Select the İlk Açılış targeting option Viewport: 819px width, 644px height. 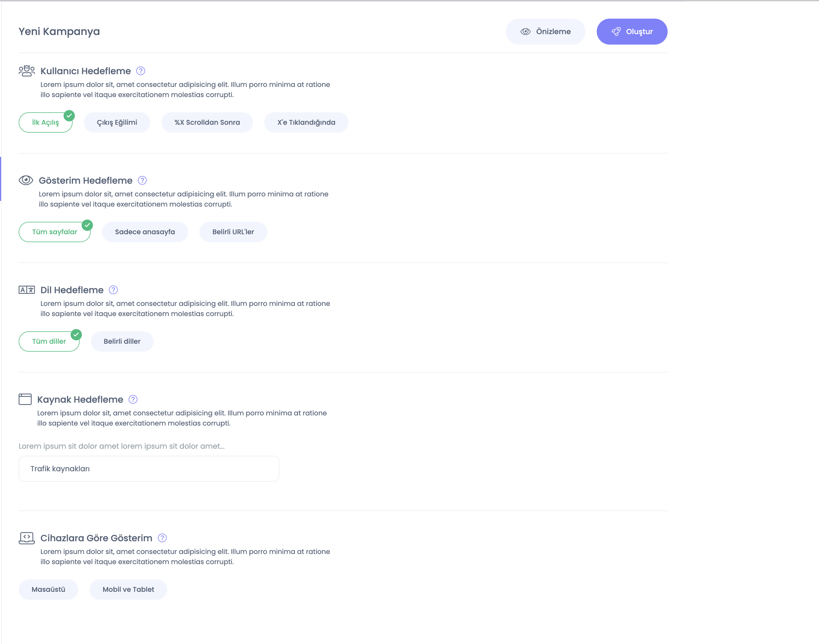[45, 122]
